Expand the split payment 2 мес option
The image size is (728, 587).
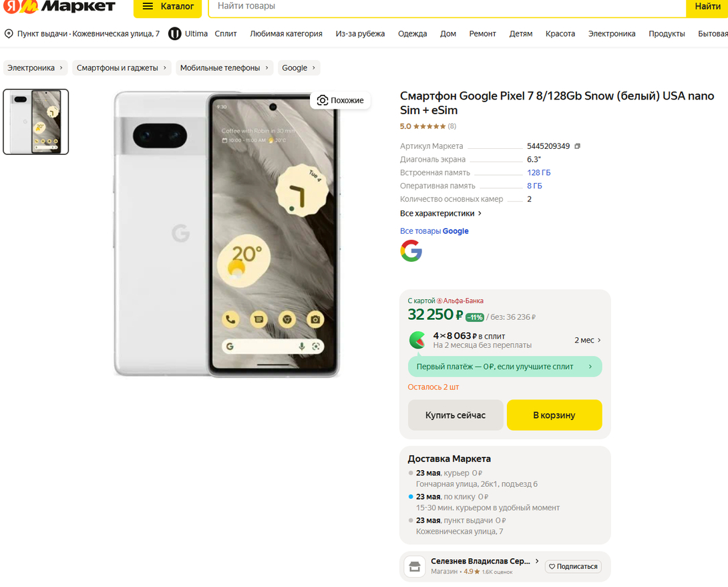tap(588, 340)
